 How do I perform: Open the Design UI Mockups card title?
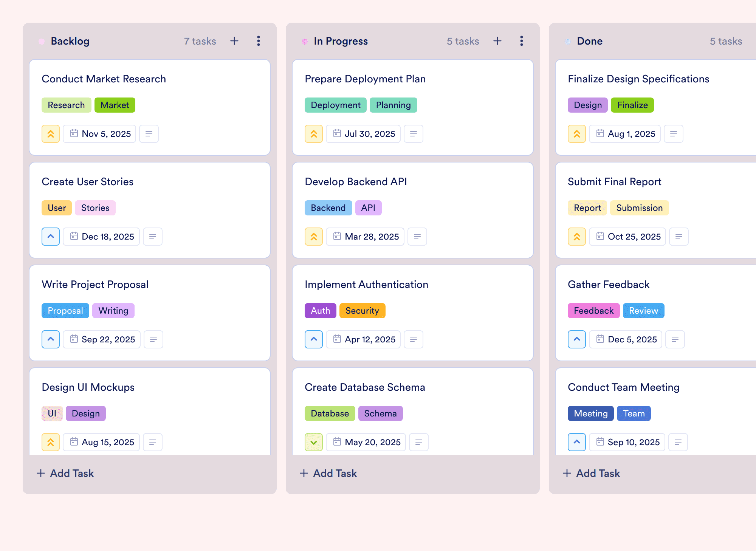(88, 387)
